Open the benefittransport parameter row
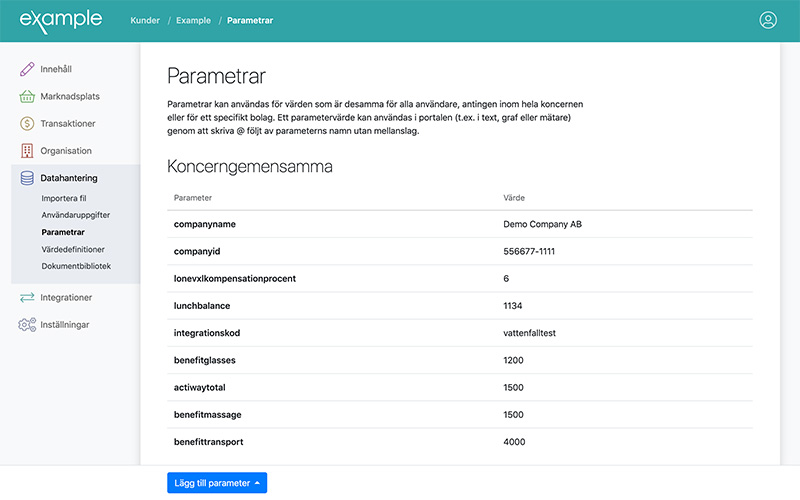The height and width of the screenshot is (500, 800). (460, 442)
